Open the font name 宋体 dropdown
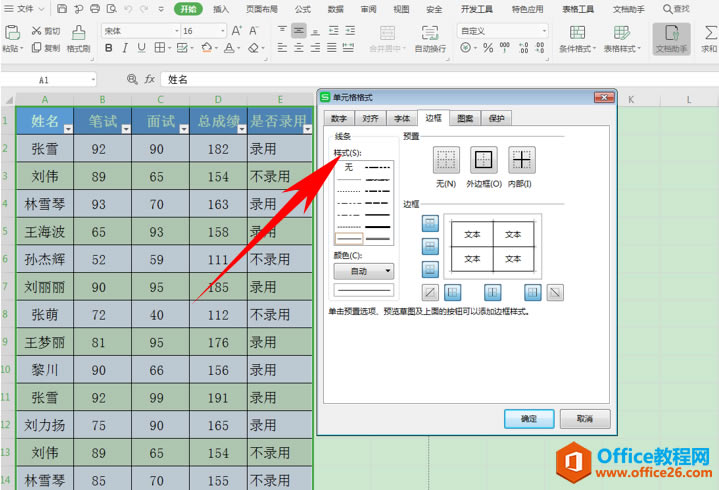Viewport: 719px width, 490px height. click(177, 31)
